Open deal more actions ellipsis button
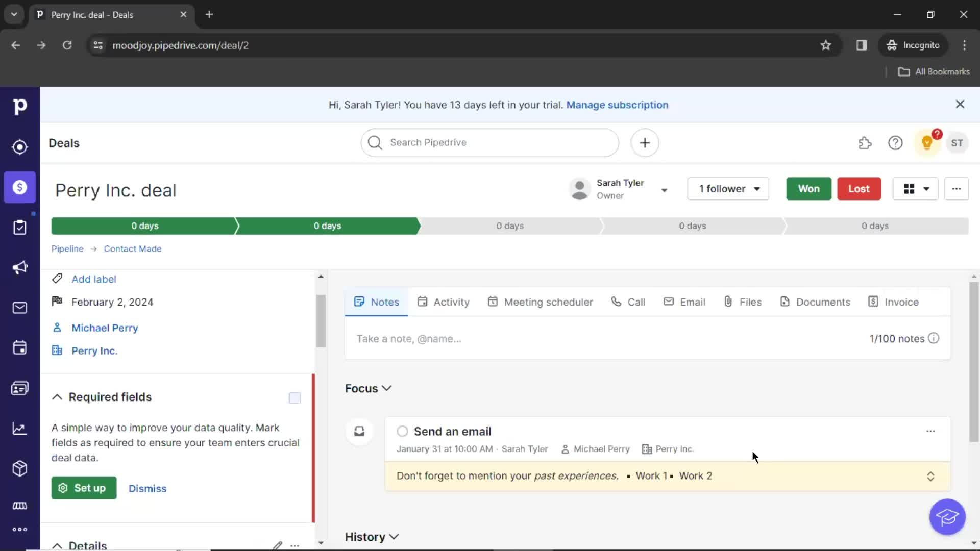The width and height of the screenshot is (980, 551). click(x=957, y=189)
